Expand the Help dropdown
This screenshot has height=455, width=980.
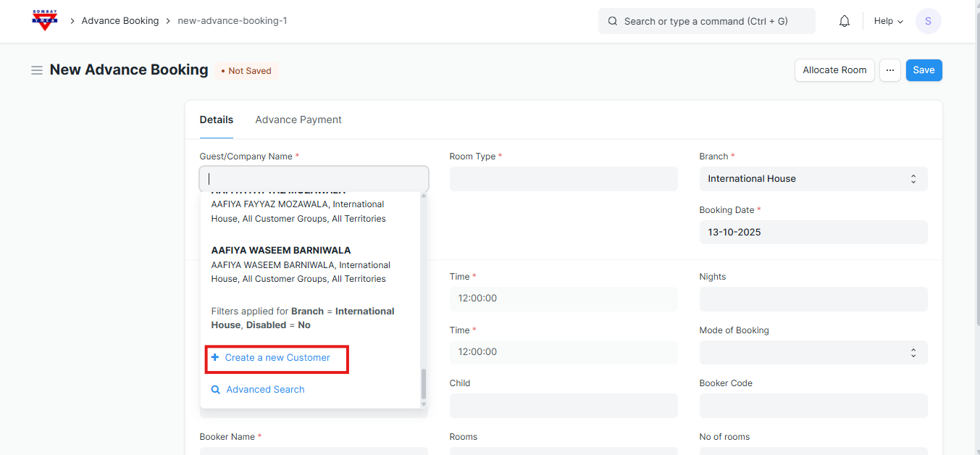tap(888, 21)
